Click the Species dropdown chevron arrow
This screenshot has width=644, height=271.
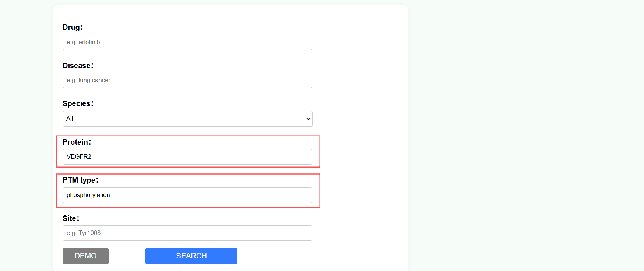(309, 119)
